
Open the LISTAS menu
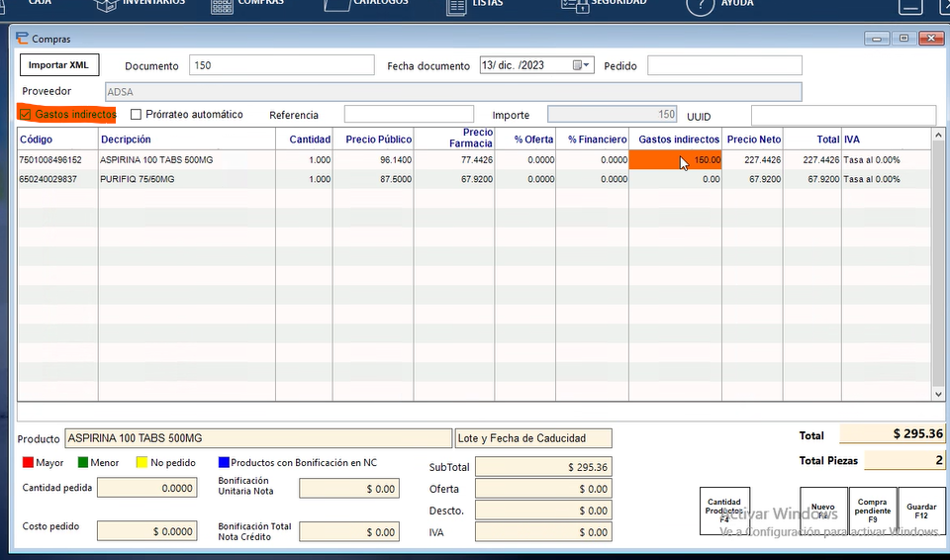pos(488,3)
